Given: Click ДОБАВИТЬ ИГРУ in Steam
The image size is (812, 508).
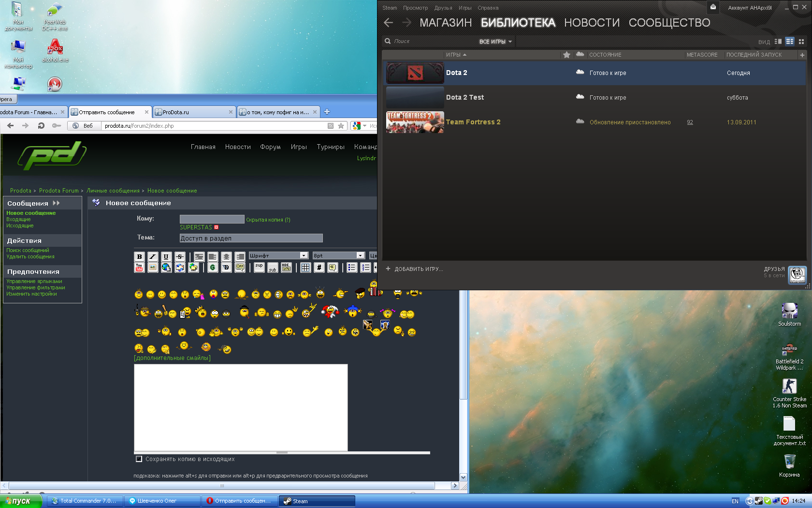Looking at the screenshot, I should [414, 269].
